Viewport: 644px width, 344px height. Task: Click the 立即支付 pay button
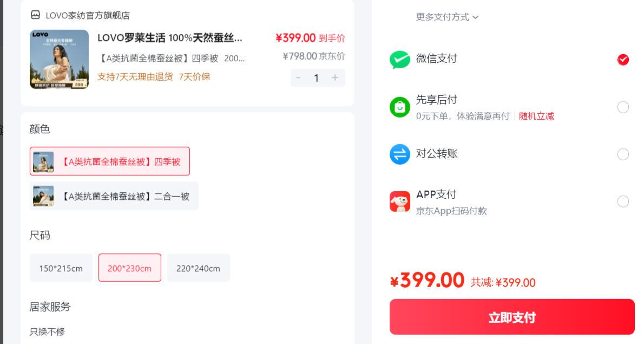pyautogui.click(x=512, y=317)
